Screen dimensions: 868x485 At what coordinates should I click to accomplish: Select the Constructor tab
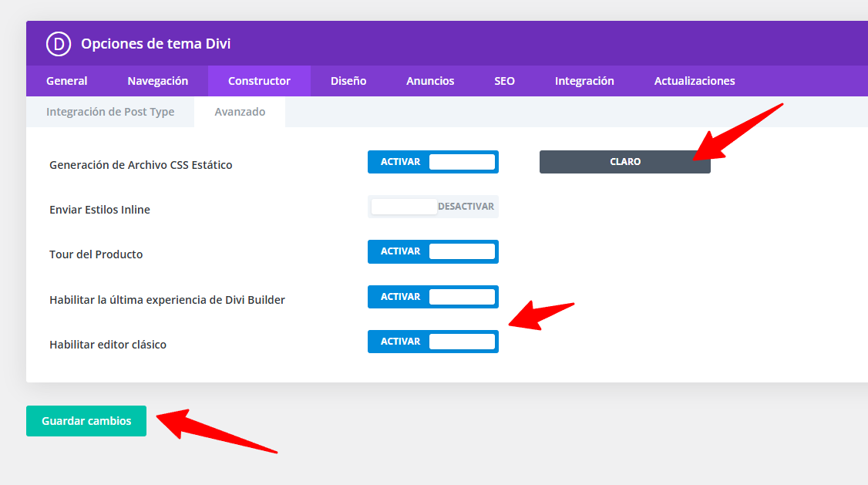click(x=259, y=81)
